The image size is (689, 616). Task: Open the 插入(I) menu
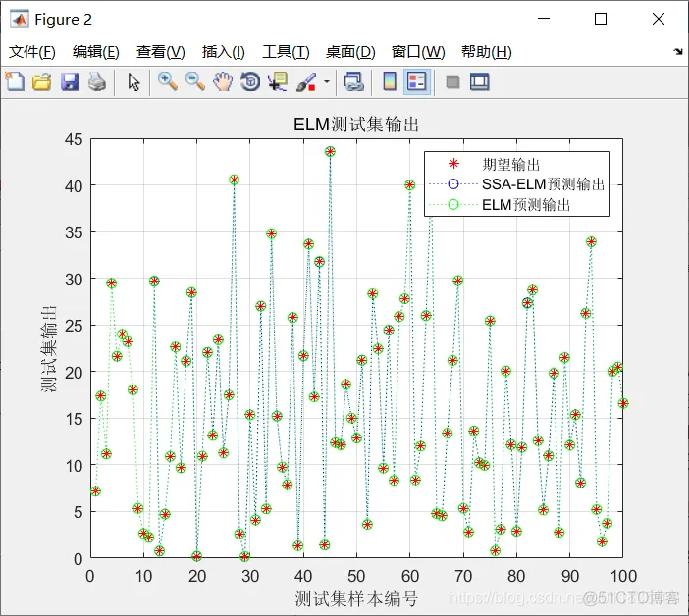tap(223, 52)
